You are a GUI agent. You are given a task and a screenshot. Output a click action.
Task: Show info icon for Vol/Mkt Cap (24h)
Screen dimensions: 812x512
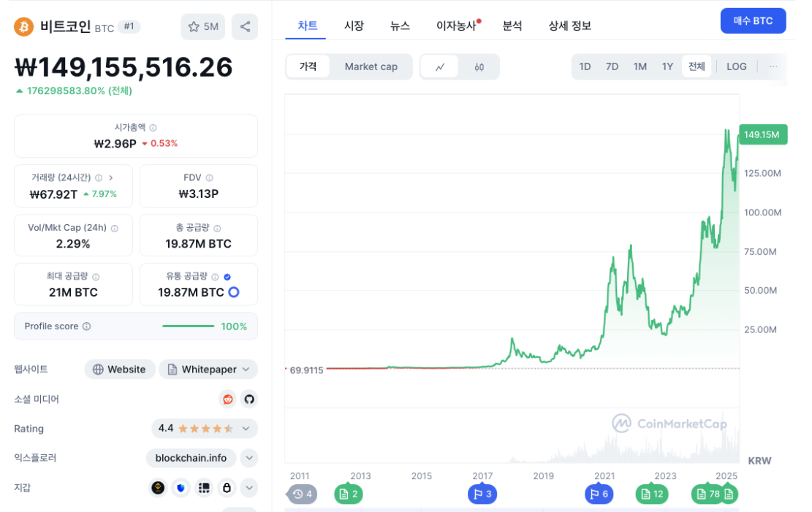coord(115,229)
